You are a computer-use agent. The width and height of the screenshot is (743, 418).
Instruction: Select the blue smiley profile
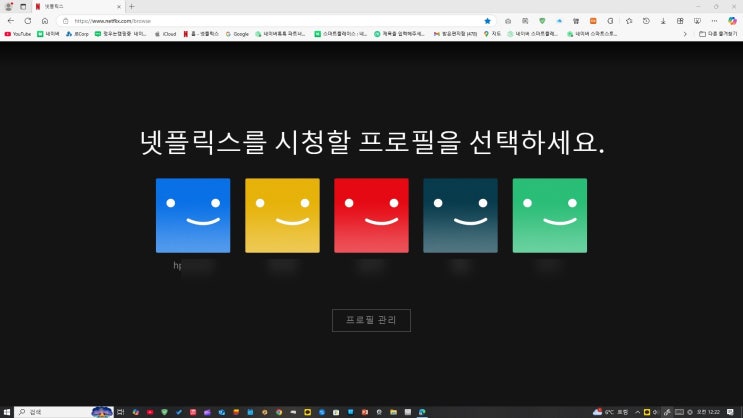coord(193,215)
